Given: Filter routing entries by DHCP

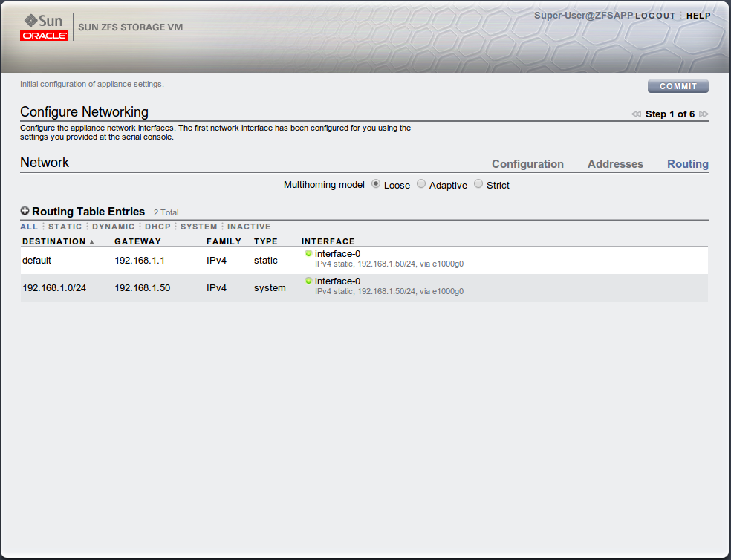Looking at the screenshot, I should (157, 227).
